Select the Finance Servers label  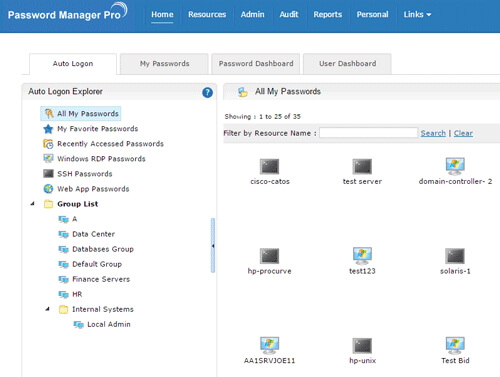point(101,279)
